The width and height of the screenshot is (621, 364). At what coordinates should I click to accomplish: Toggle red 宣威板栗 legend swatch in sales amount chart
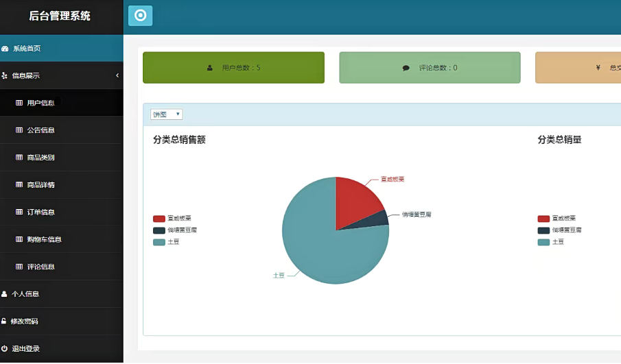click(x=159, y=219)
